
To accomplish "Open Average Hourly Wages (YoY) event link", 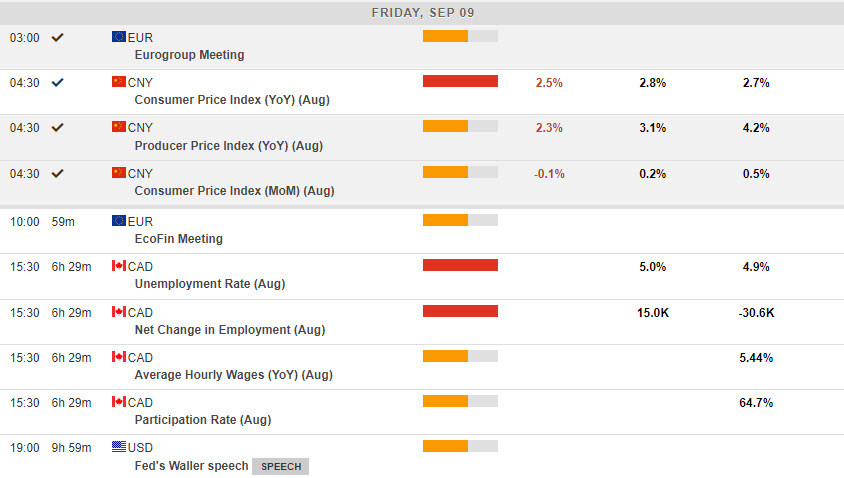I will (x=233, y=375).
